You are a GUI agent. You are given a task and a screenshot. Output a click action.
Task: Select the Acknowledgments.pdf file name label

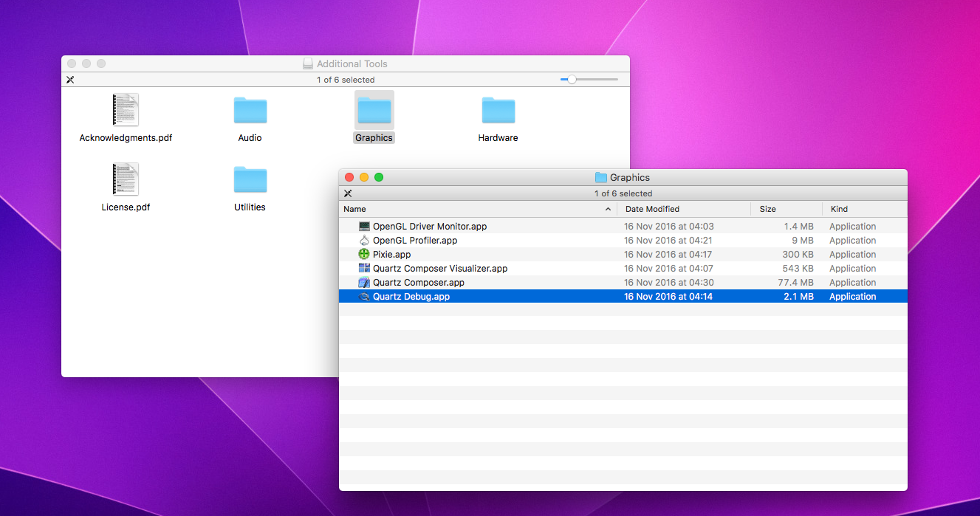[x=126, y=138]
